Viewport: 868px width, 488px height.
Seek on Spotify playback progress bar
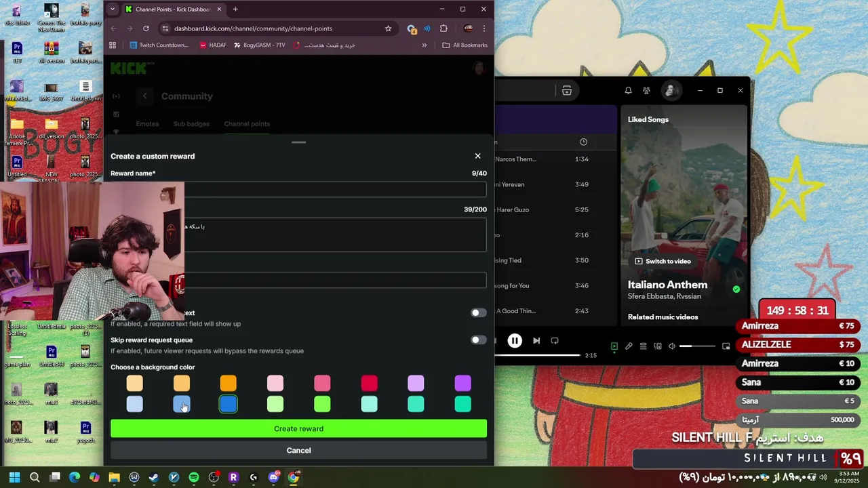coord(538,355)
